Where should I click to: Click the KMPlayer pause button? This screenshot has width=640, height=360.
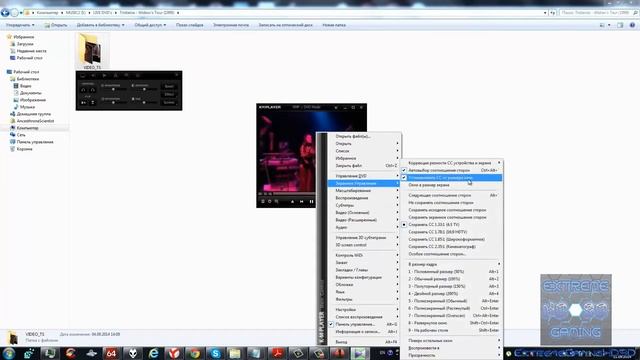pyautogui.click(x=311, y=201)
